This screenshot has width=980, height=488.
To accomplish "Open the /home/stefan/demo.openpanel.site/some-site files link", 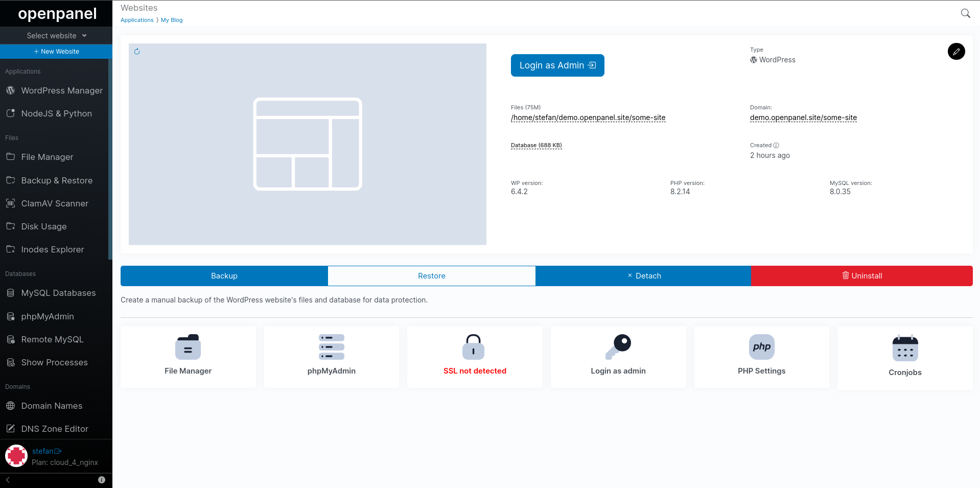I will click(x=588, y=118).
